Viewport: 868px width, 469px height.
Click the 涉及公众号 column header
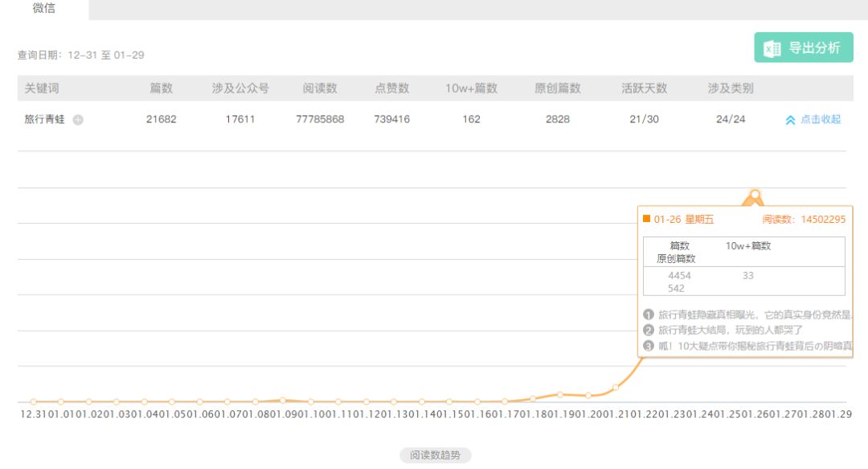pyautogui.click(x=240, y=88)
